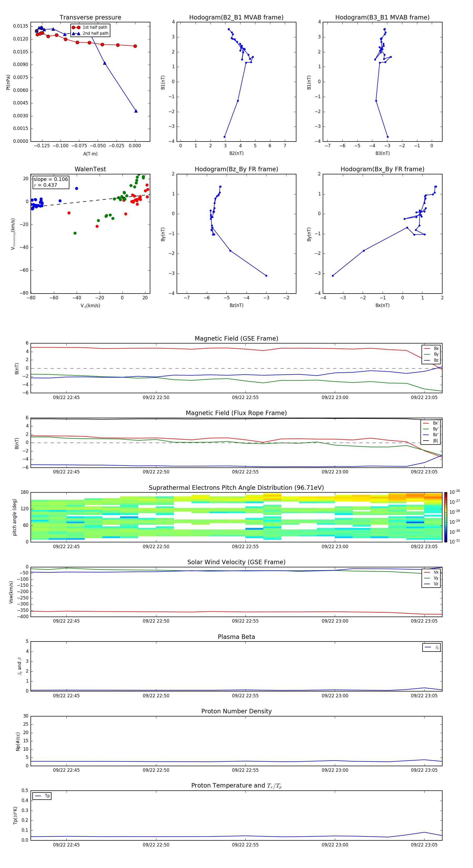This screenshot has width=473, height=868.
Task: Select the 'Hodogram(B3_B1 MVAB frame)' title
Action: pos(382,18)
